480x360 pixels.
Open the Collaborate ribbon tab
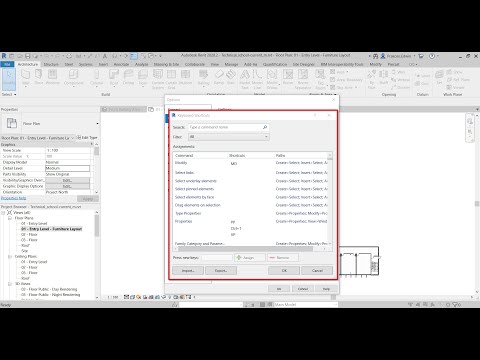[x=195, y=64]
